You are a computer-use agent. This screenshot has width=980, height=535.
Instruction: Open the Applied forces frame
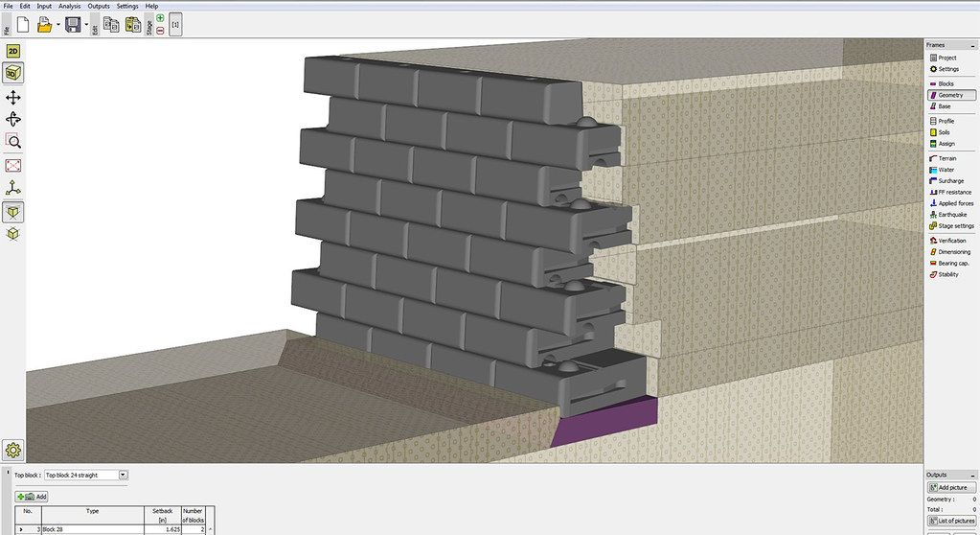coord(952,203)
